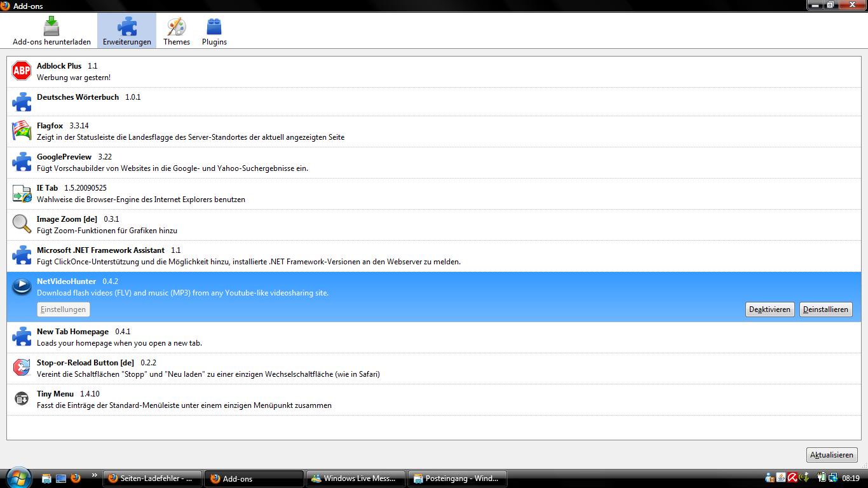Click the Windows Live Messenger tray icon

(770, 478)
